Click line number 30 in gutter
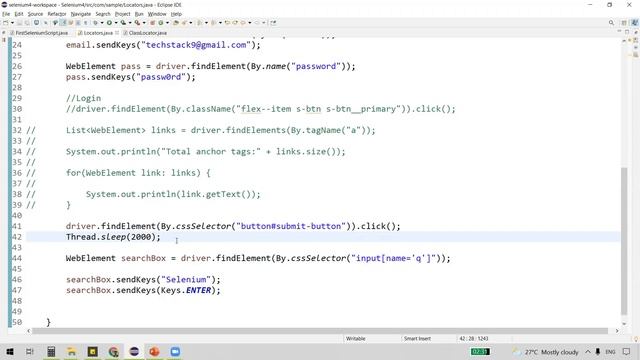640x360 pixels. (x=17, y=109)
